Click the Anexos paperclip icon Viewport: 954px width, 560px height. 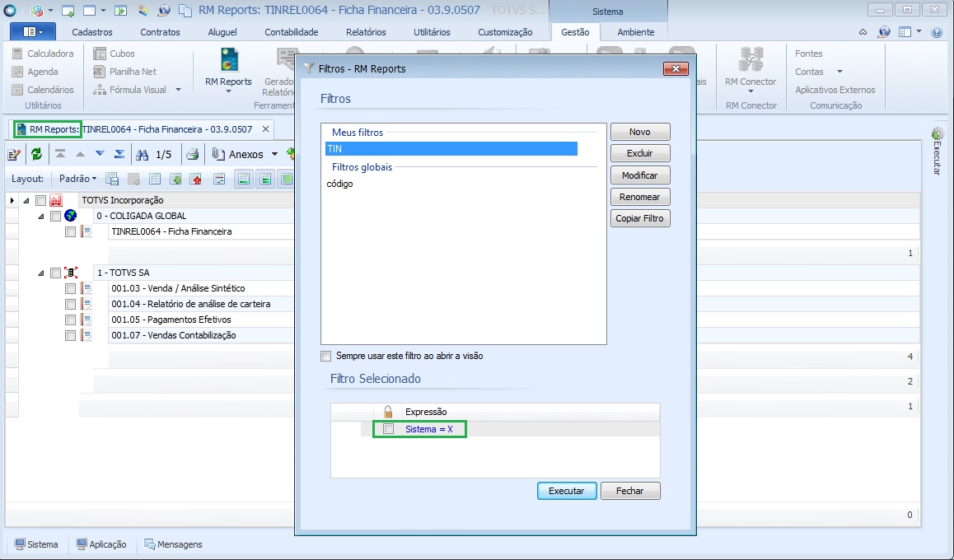[218, 155]
